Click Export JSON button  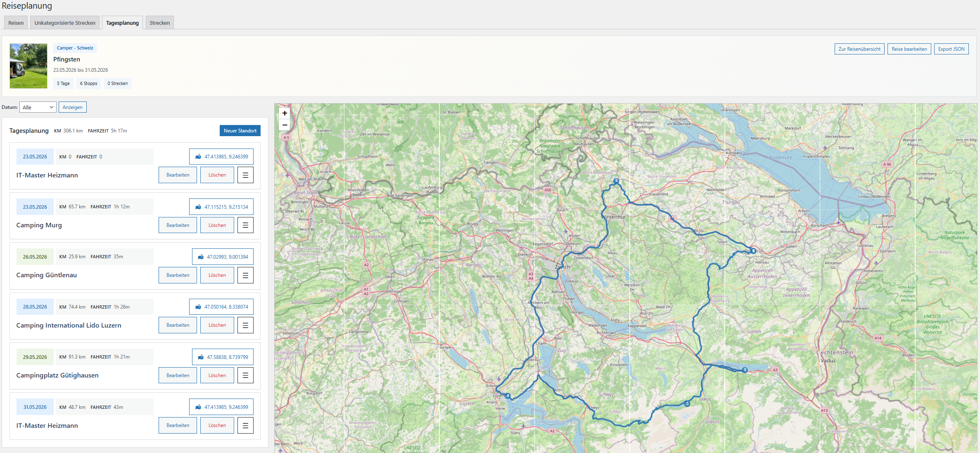(x=951, y=49)
